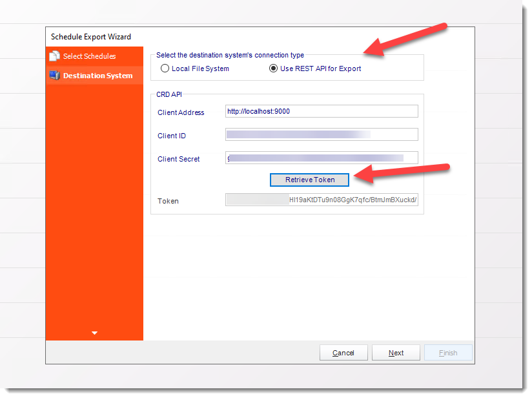Click the Retrieve Token button
This screenshot has width=532, height=398.
tap(309, 180)
